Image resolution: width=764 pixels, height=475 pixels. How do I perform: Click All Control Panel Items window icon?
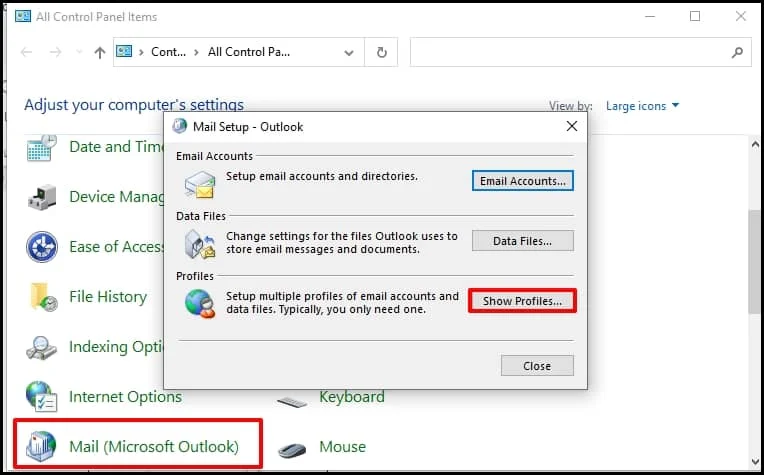[23, 16]
